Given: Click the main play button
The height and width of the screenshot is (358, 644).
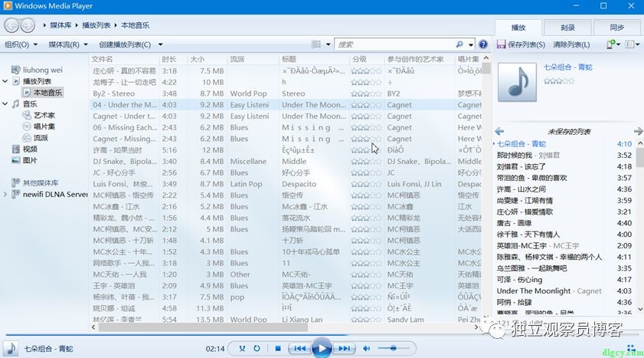Looking at the screenshot, I should (x=322, y=349).
